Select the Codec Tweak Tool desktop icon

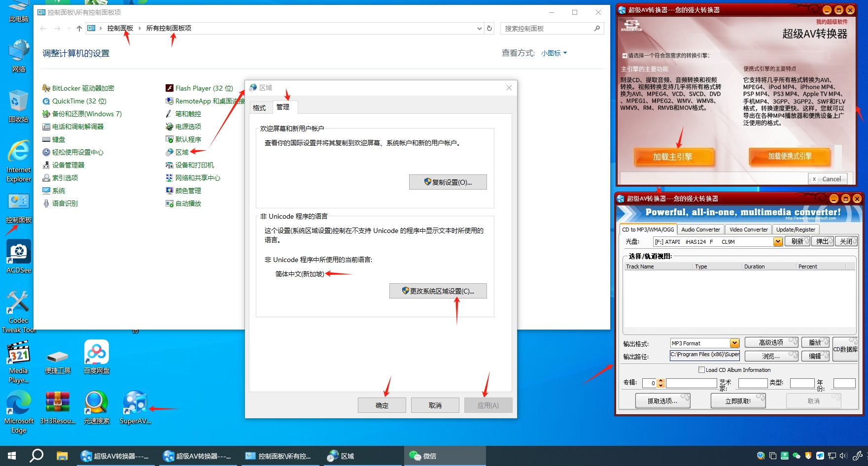point(19,311)
